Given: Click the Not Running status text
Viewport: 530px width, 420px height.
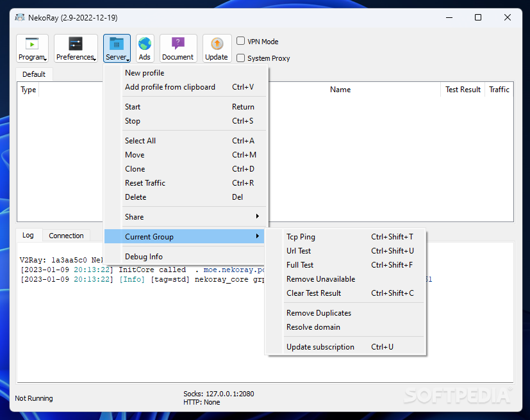Looking at the screenshot, I should click(34, 398).
